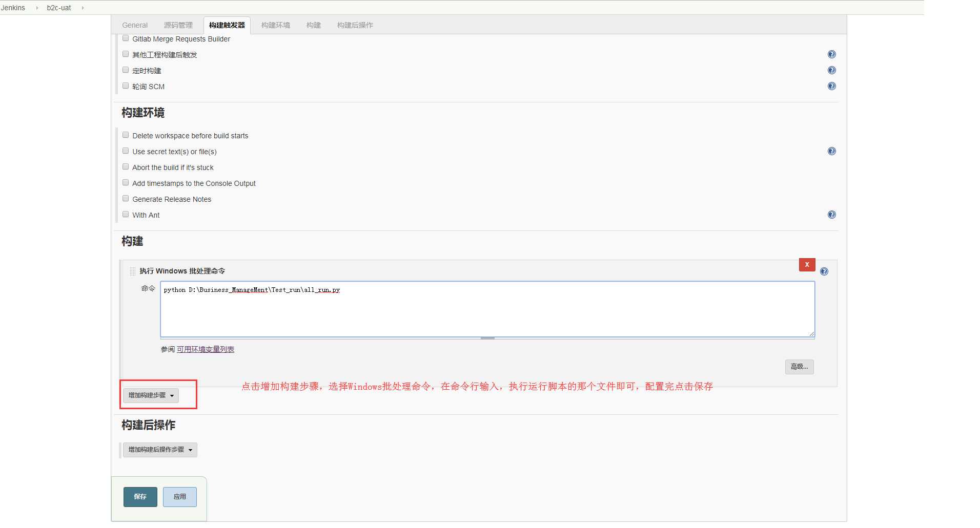The image size is (980, 528).
Task: Open help icon for 定时构建 option
Action: pos(831,70)
